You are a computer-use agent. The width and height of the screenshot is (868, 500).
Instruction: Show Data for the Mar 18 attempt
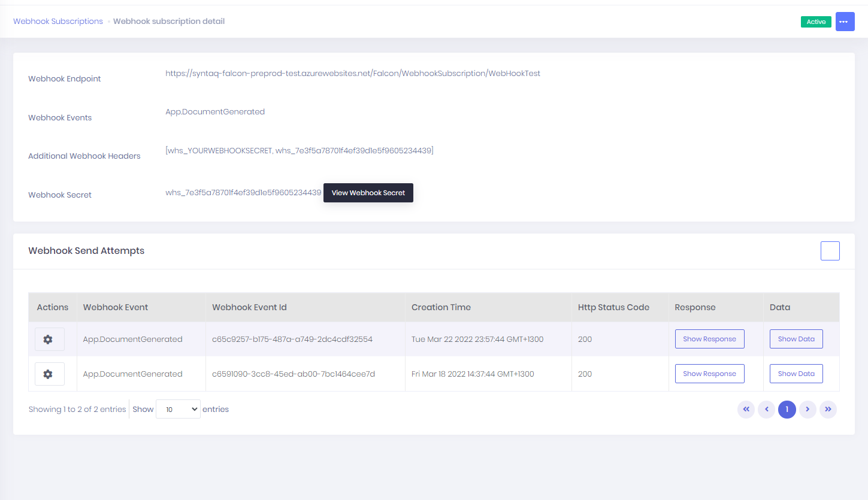coord(796,374)
